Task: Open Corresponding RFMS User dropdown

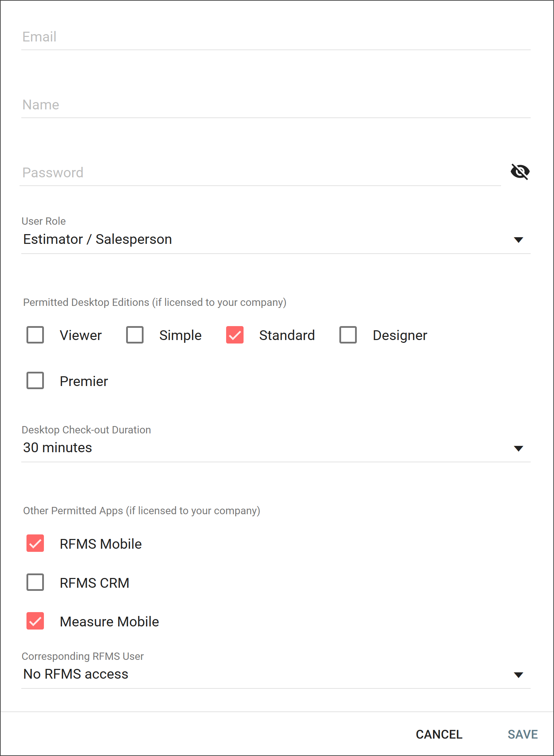Action: tap(265, 674)
